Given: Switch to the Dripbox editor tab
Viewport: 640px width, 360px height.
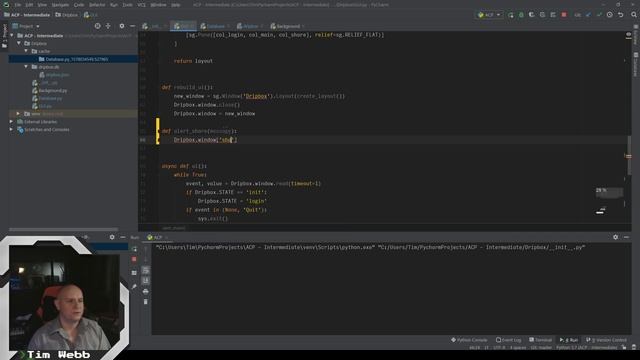Looking at the screenshot, I should point(250,26).
